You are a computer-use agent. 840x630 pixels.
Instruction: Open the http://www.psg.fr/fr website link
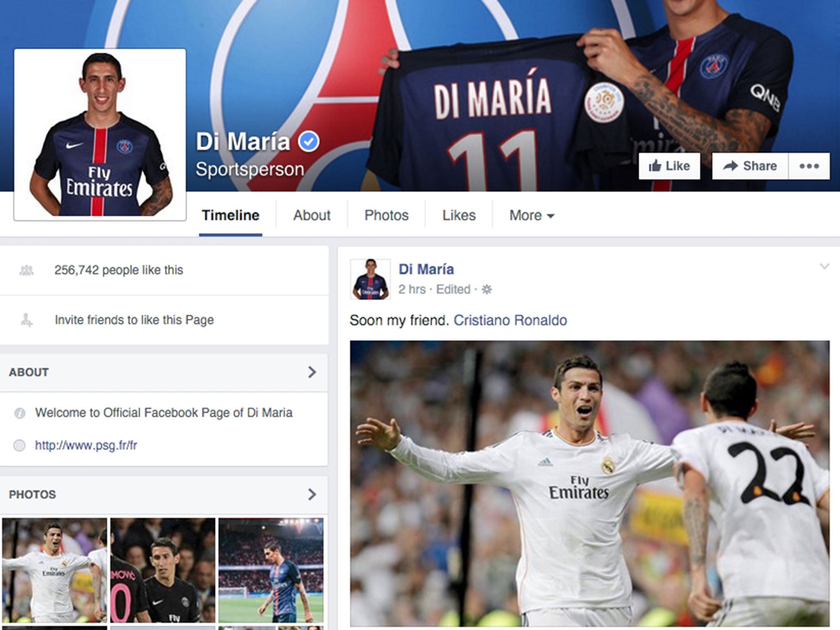click(86, 445)
